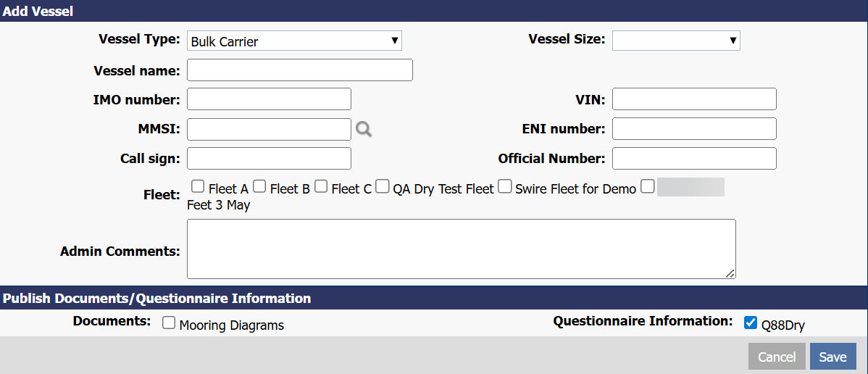Screen dimensions: 868x374
Task: Uncheck the Q88Dry questionnaire checkbox
Action: click(x=751, y=323)
